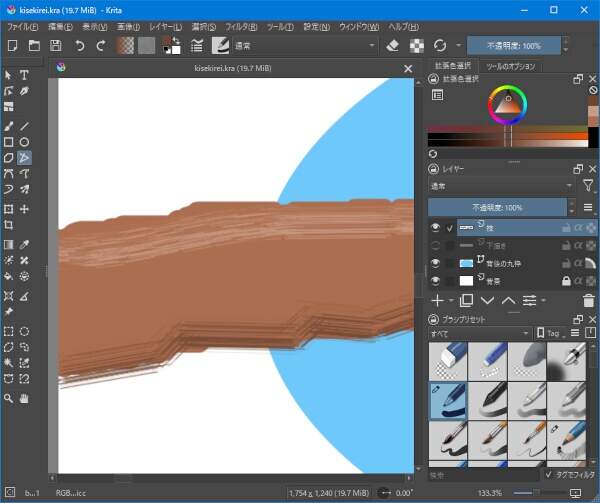Add a new layer with plus icon
600x503 pixels.
437,300
